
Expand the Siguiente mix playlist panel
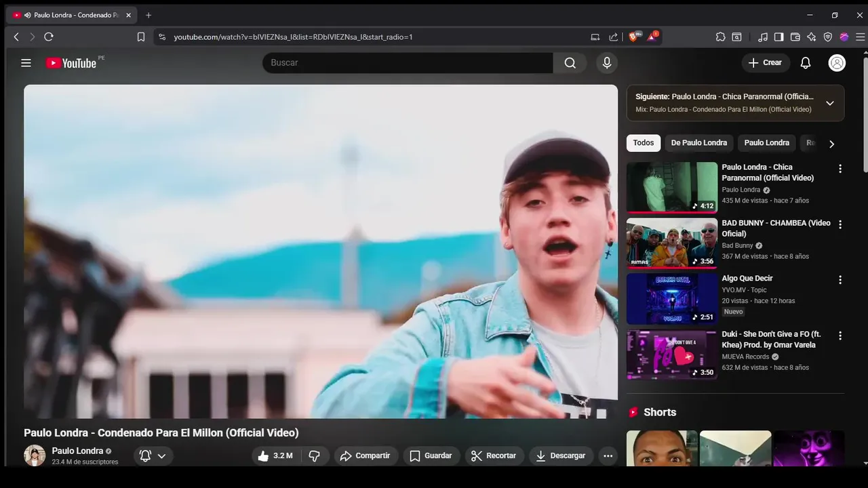click(829, 103)
